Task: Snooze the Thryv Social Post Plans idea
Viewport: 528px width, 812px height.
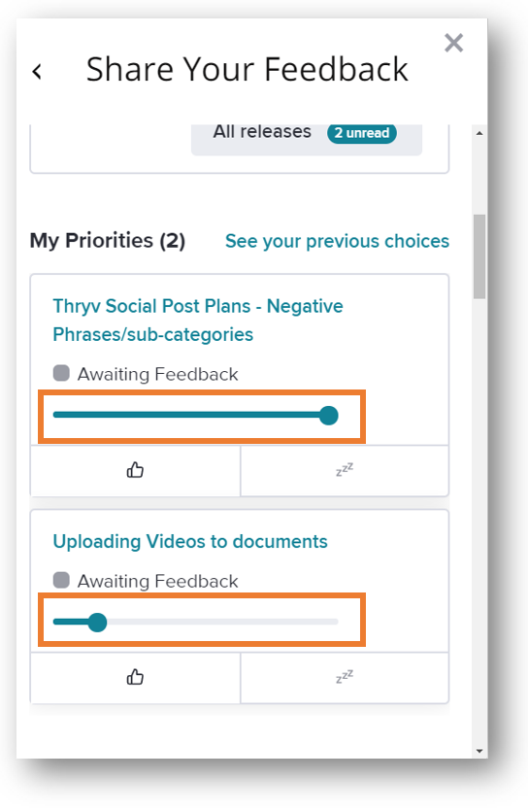Action: point(345,470)
